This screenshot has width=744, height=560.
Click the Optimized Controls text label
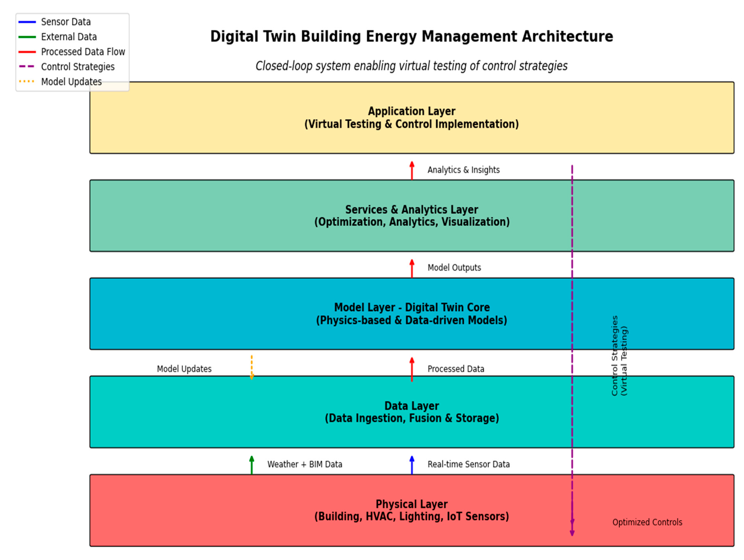(x=647, y=522)
